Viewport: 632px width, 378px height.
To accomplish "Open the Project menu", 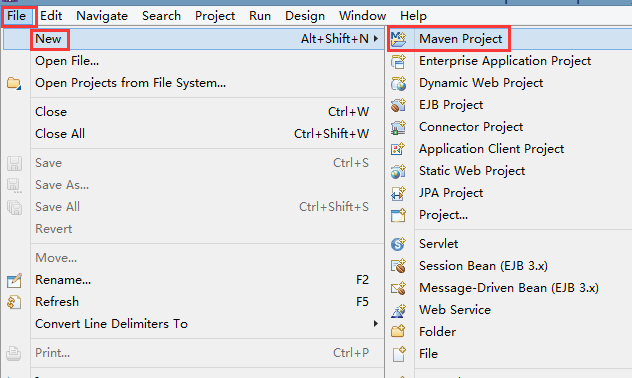I will tap(215, 16).
